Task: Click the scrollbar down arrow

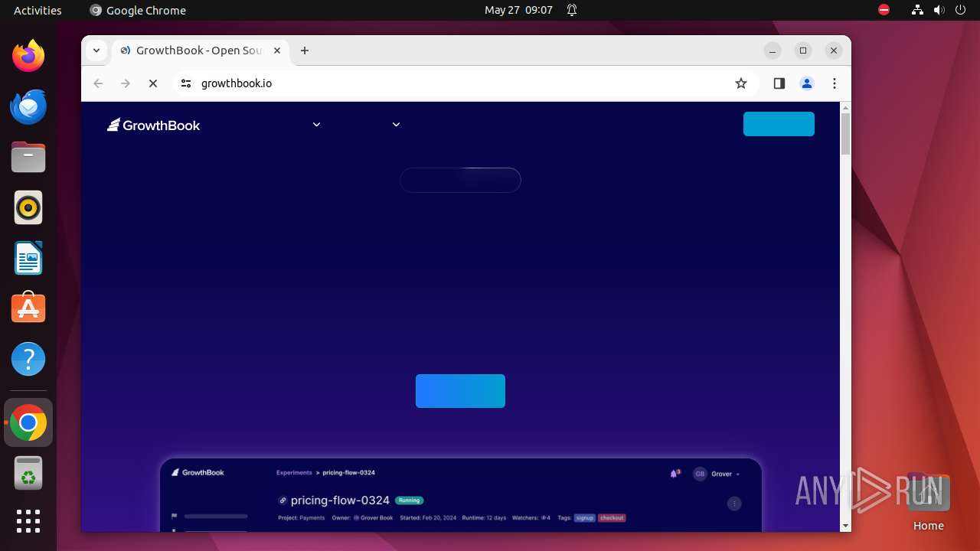Action: (x=845, y=526)
